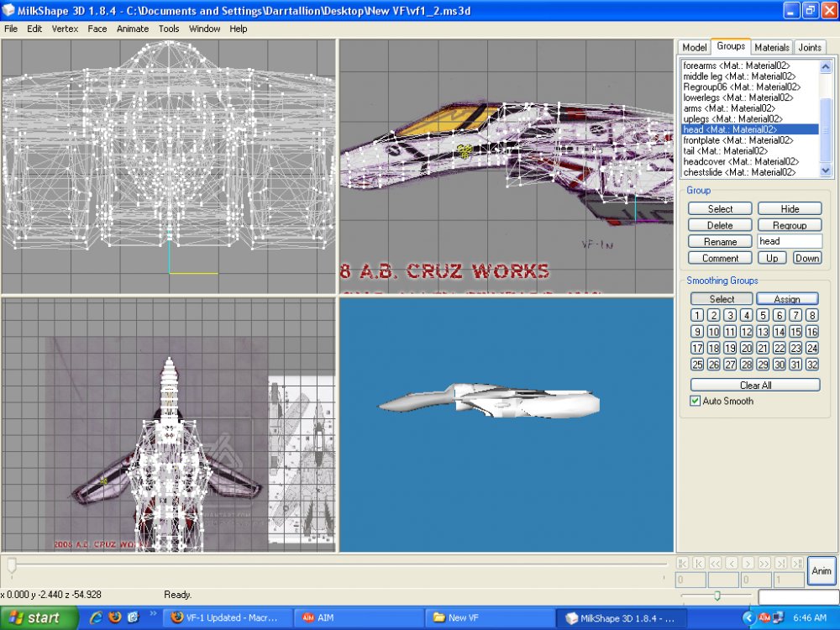Jump to the first frame playback button
This screenshot has height=630, width=840.
(x=682, y=563)
